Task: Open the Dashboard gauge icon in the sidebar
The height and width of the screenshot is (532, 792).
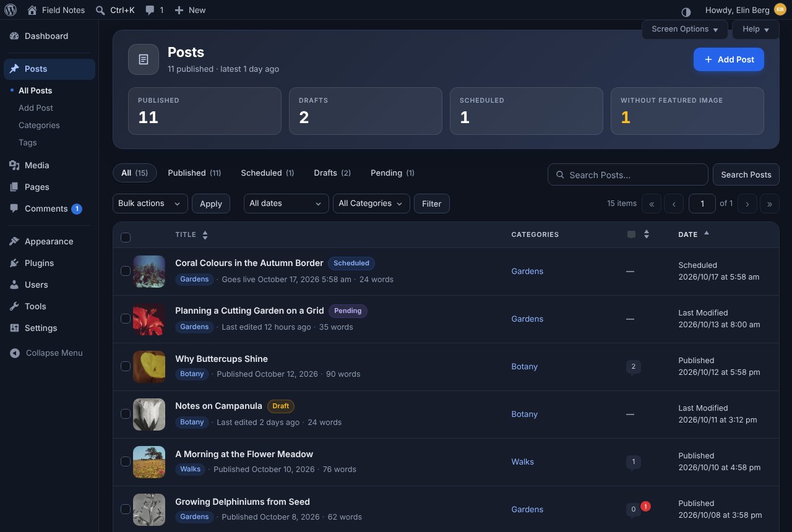Action: [x=14, y=36]
